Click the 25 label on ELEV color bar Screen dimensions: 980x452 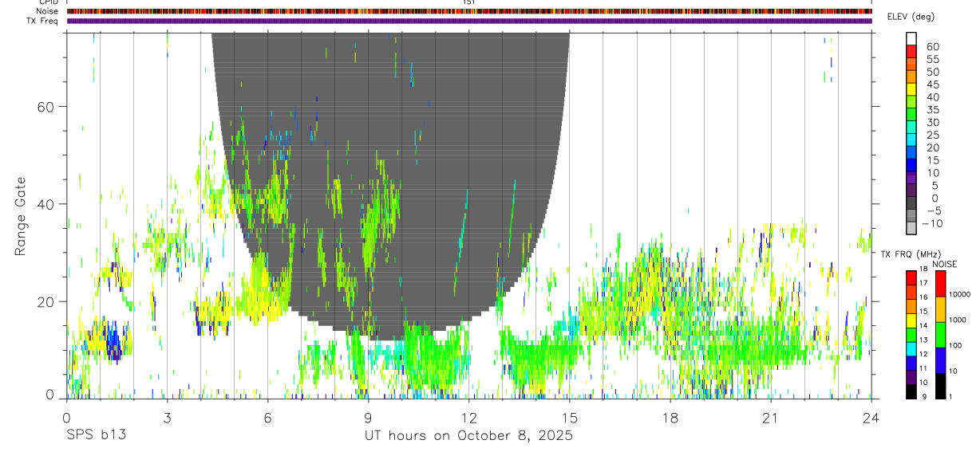point(932,135)
